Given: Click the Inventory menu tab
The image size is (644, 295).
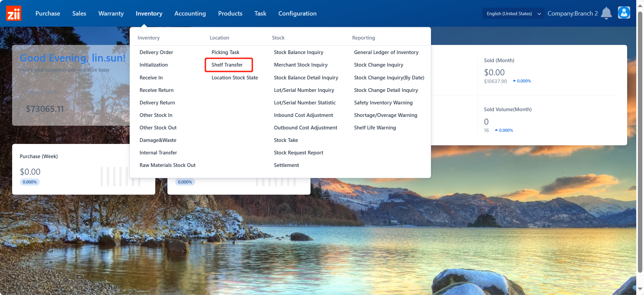Looking at the screenshot, I should [x=149, y=14].
